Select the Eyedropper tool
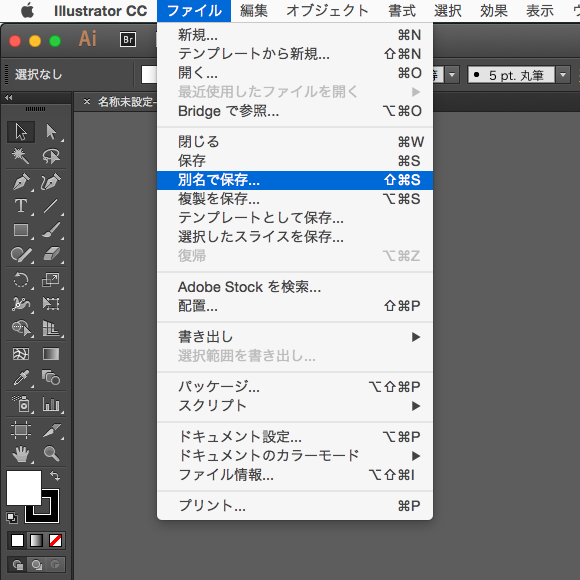 (21, 378)
